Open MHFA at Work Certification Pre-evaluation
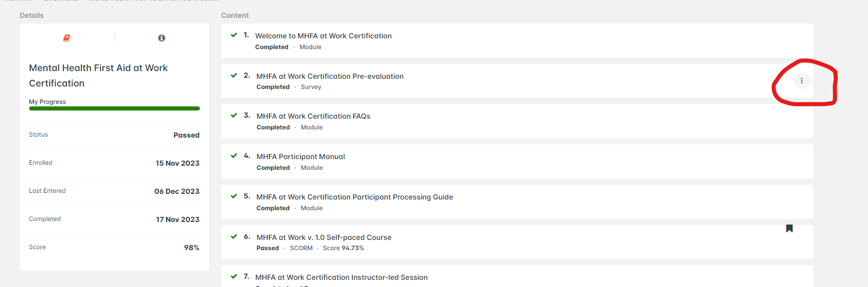Image resolution: width=868 pixels, height=287 pixels. [330, 76]
